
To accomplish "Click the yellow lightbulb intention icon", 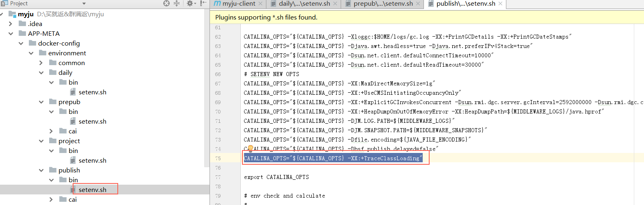I will pyautogui.click(x=251, y=148).
